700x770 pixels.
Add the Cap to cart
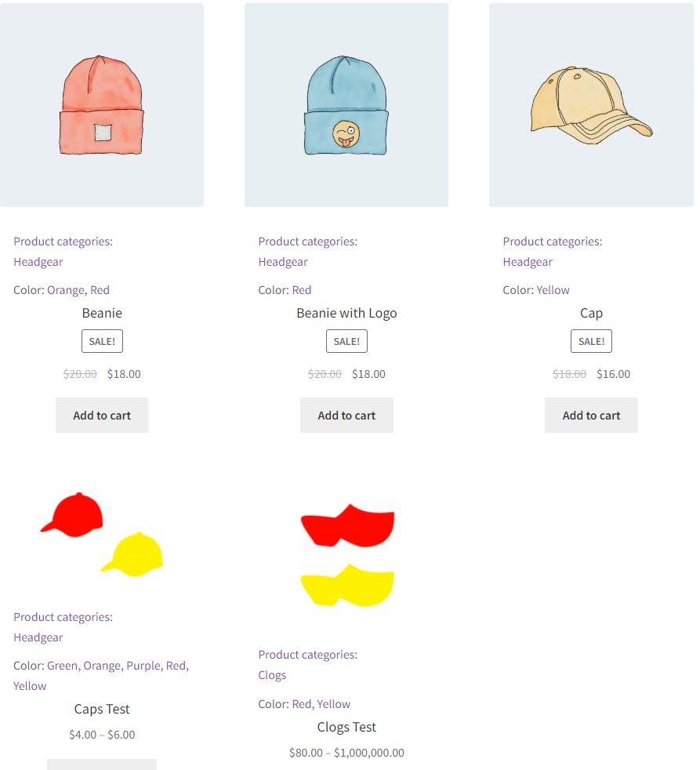tap(591, 416)
